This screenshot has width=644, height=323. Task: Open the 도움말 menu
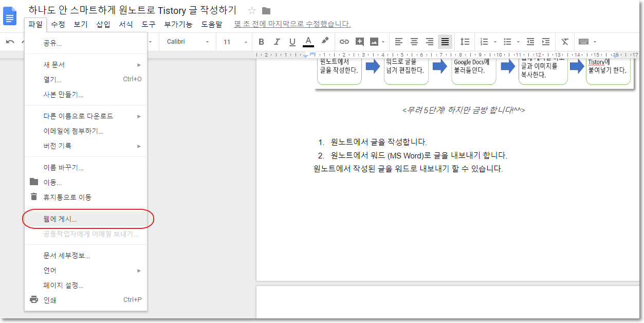click(x=212, y=24)
